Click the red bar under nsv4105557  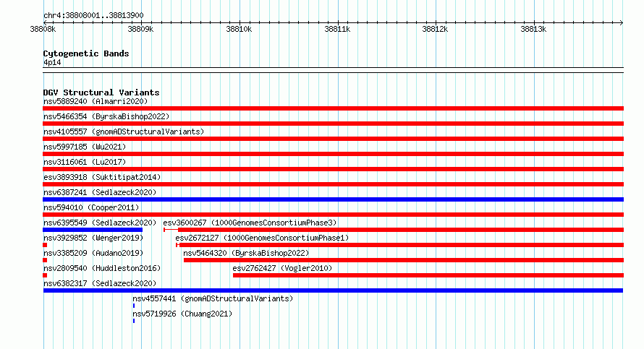(333, 139)
